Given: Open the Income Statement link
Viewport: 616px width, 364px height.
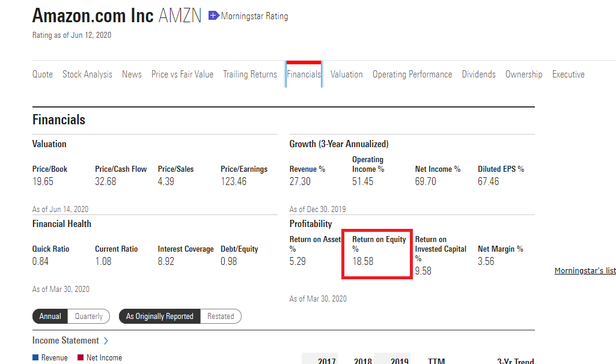Looking at the screenshot, I should [x=66, y=341].
